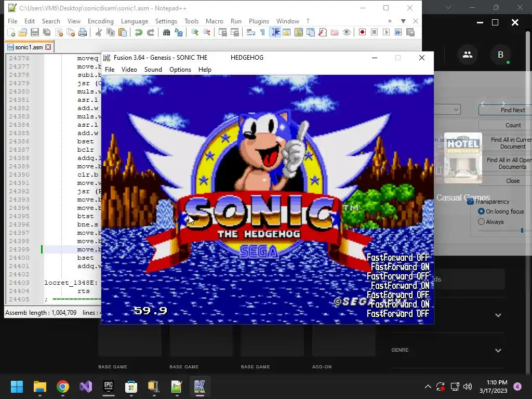Click Folder as Workspace icon
Image resolution: width=532 pixels, height=399 pixels.
[334, 32]
